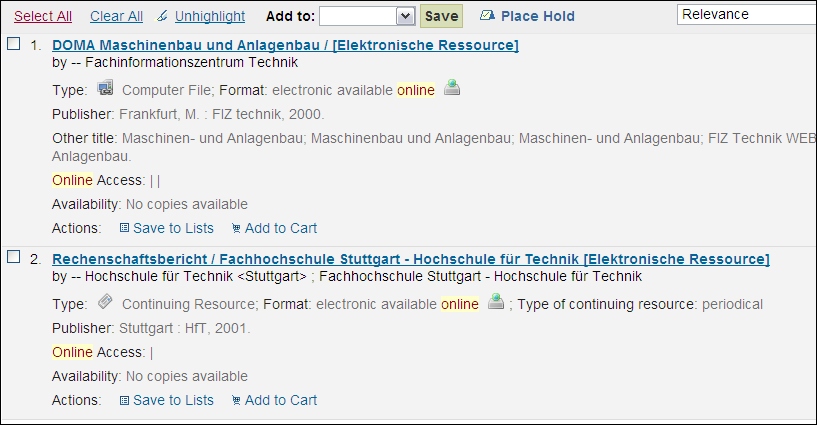Click Save to Lists icon for first result
Viewport: 817px width, 425px height.
124,228
